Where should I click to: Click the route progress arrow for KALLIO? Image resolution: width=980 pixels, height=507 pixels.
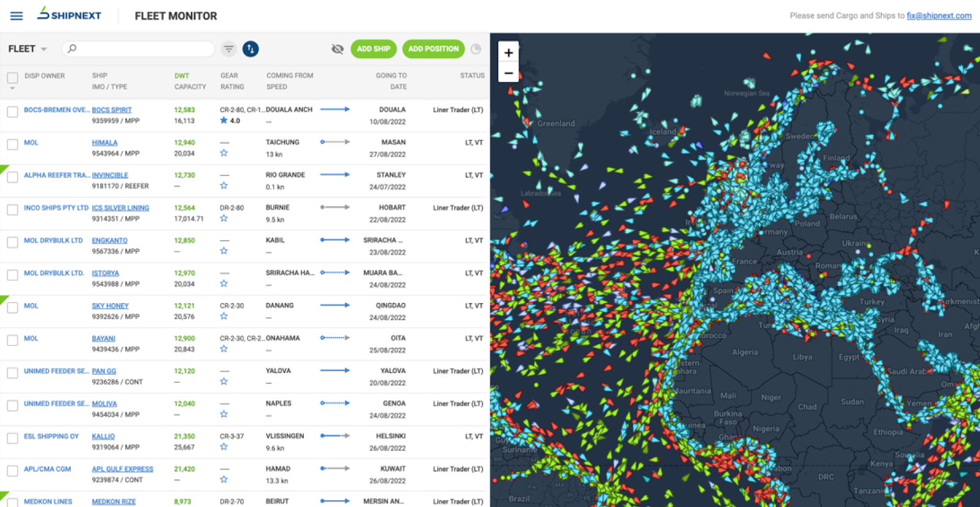click(x=335, y=436)
